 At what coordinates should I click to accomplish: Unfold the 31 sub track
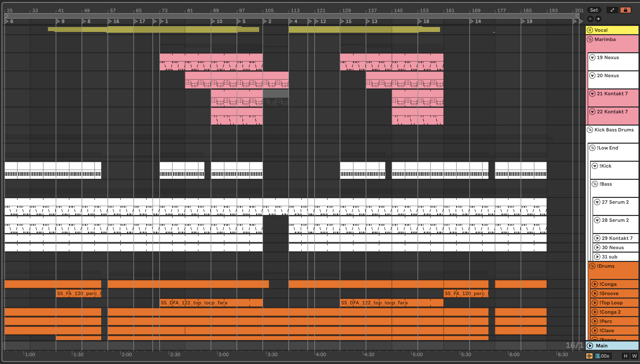[x=597, y=257]
